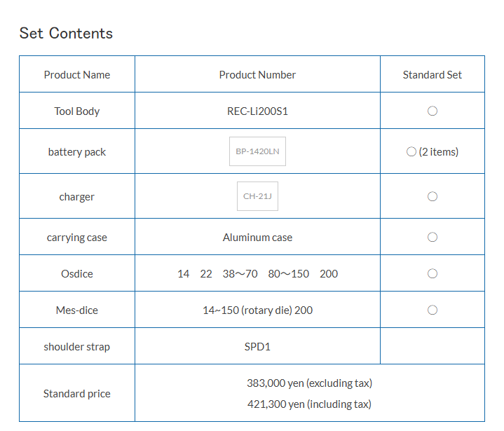The width and height of the screenshot is (504, 431).
Task: Open the CH-21J charger link
Action: [257, 196]
